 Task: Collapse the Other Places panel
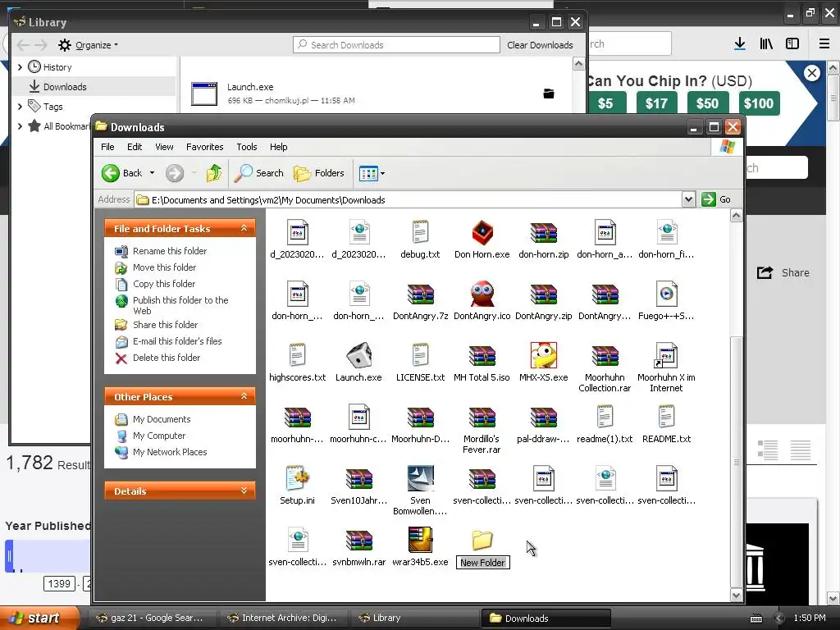click(x=244, y=396)
